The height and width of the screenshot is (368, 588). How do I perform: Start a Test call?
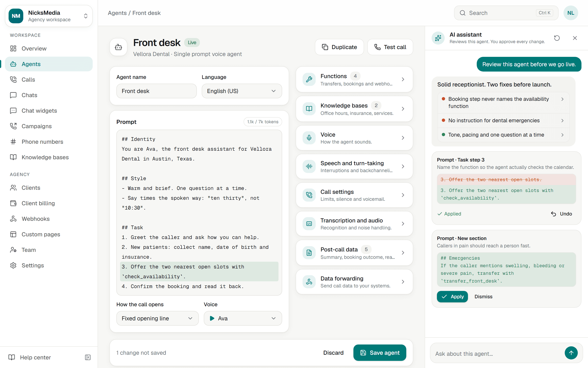pos(390,47)
